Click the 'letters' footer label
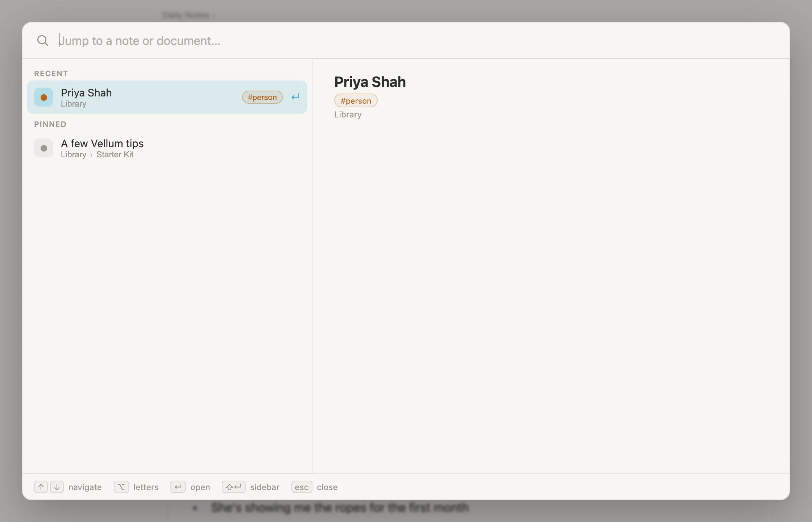 146,487
